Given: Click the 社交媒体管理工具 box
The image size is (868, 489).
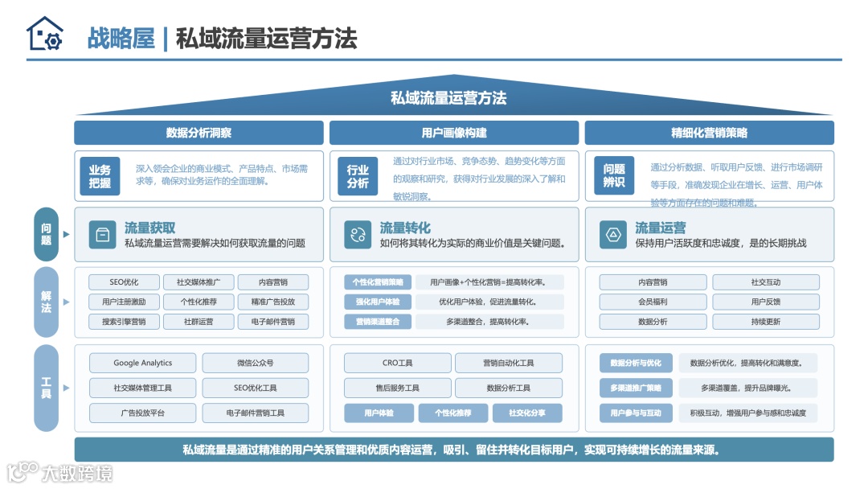Looking at the screenshot, I should click(143, 388).
